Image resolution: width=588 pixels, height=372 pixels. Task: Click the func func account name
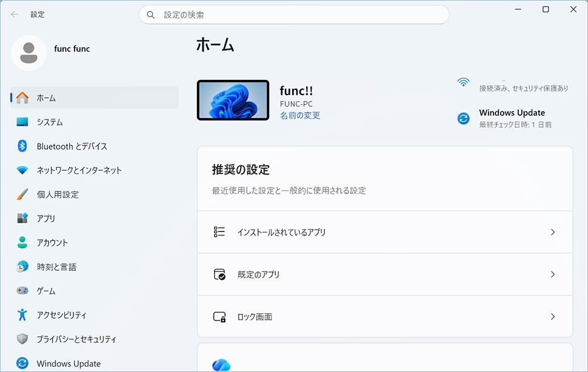point(72,48)
